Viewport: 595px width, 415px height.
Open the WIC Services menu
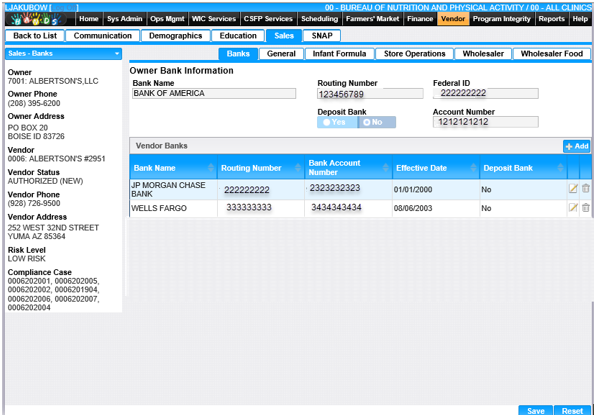click(214, 19)
